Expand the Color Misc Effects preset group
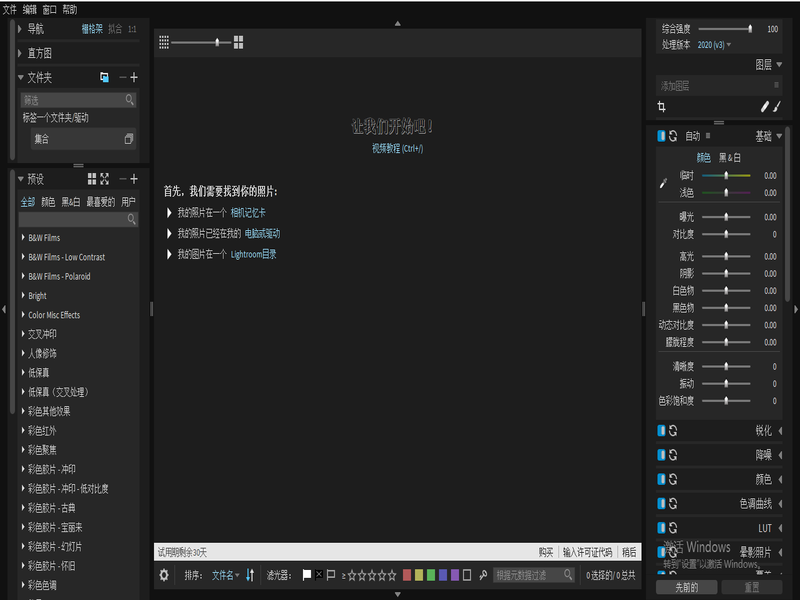Screen dimensions: 800x600 pos(23,314)
